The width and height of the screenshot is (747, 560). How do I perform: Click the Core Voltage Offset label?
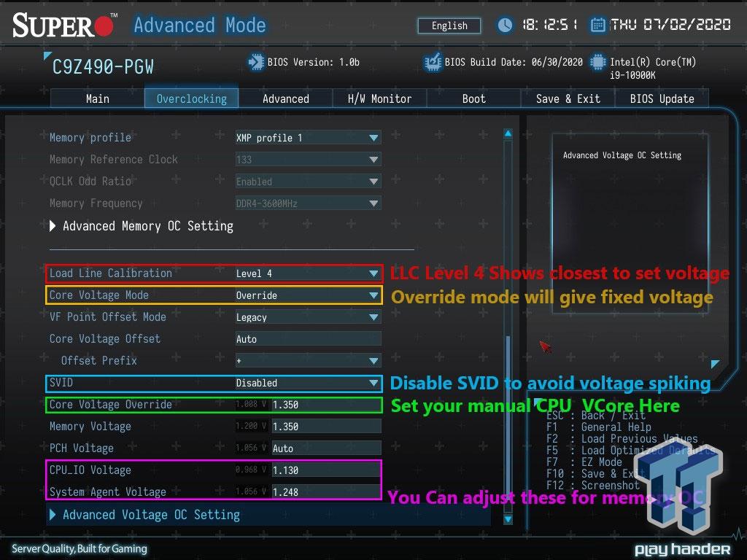[105, 339]
